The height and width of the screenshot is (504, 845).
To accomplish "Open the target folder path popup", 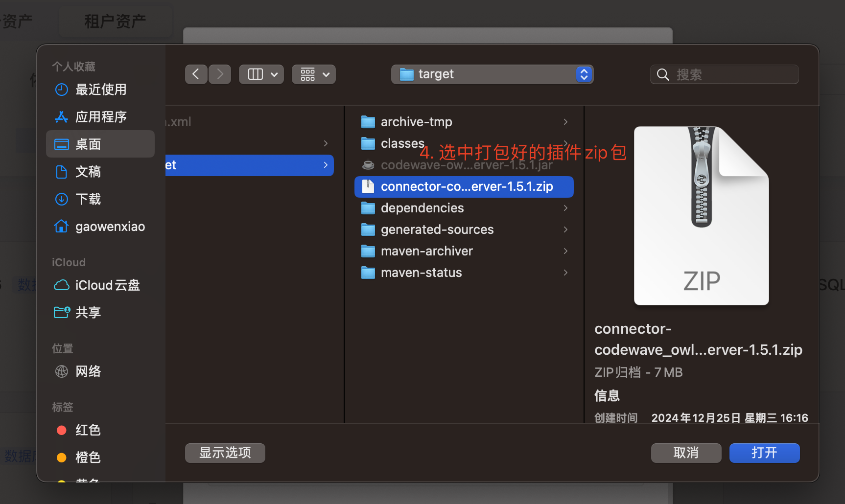I will pos(492,74).
